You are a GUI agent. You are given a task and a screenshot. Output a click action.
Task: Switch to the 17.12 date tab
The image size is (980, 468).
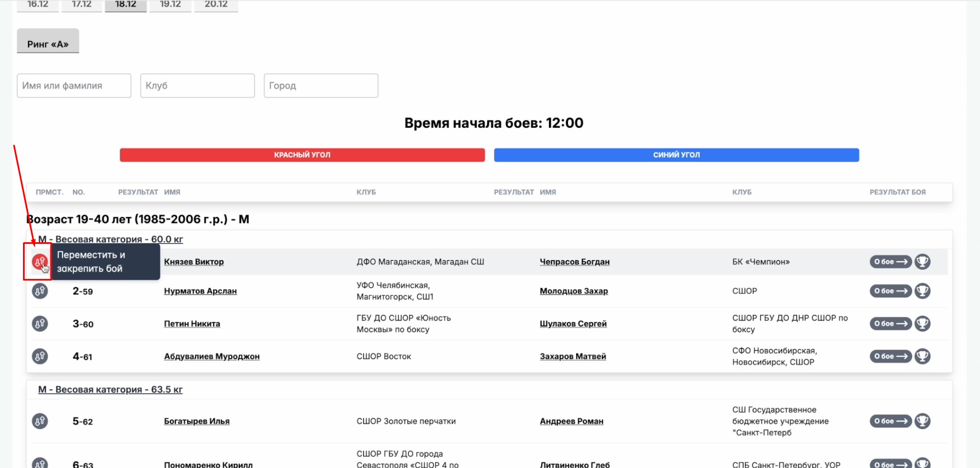(82, 5)
